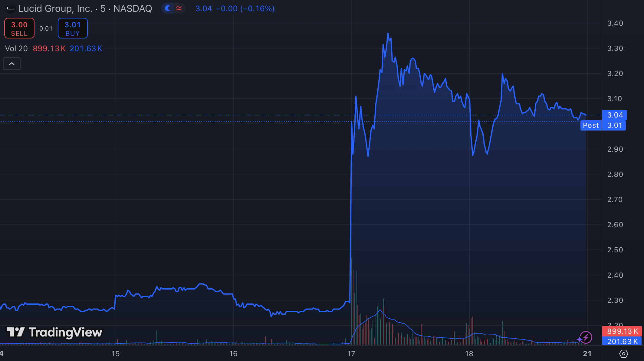Click the Post 3.01 price label

(603, 125)
